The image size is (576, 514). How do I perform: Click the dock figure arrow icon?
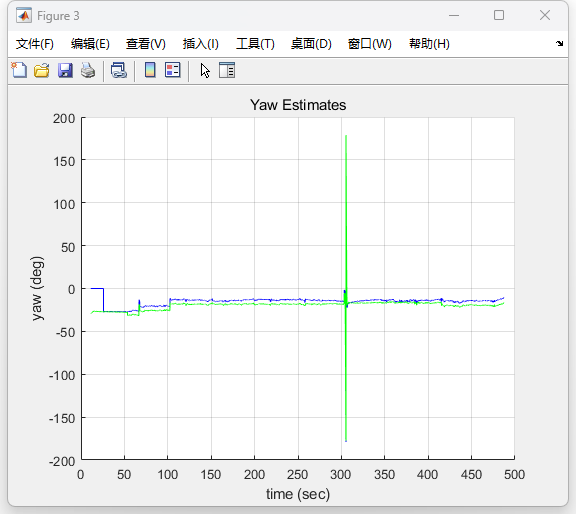[559, 43]
